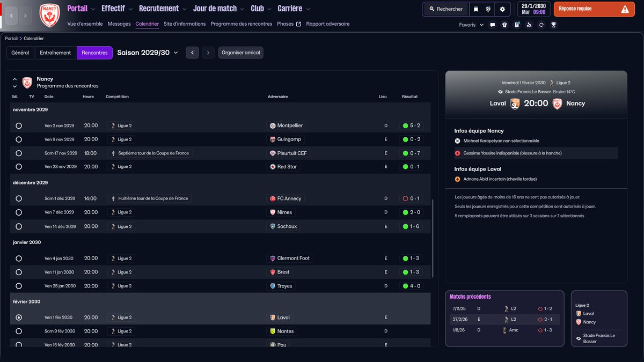The image size is (644, 362).
Task: Toggle the Nancy schedule expander arrows
Action: [x=14, y=83]
